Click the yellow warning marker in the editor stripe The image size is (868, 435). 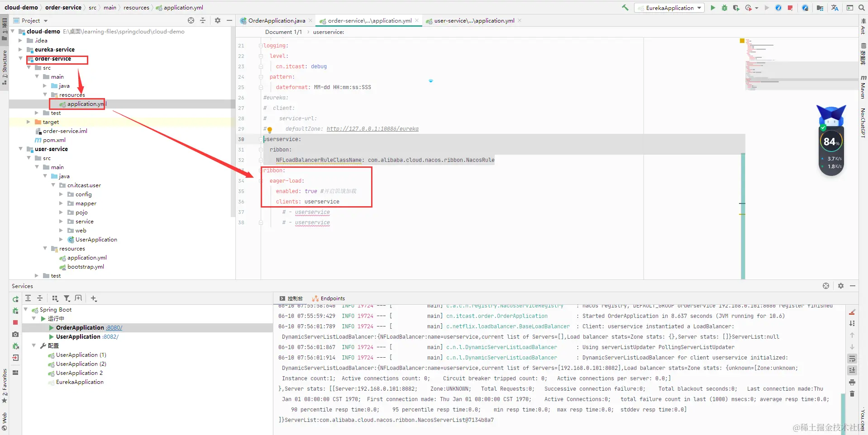pyautogui.click(x=742, y=41)
